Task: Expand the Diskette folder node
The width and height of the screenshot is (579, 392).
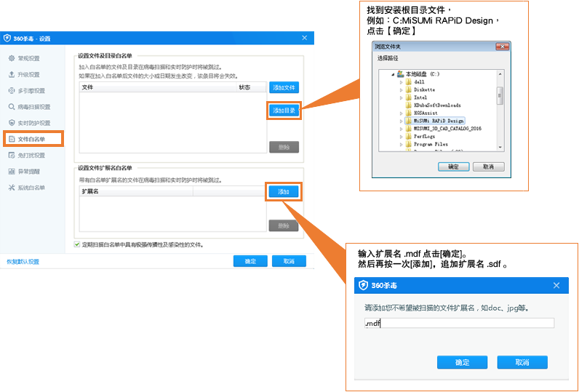Action: tap(401, 89)
